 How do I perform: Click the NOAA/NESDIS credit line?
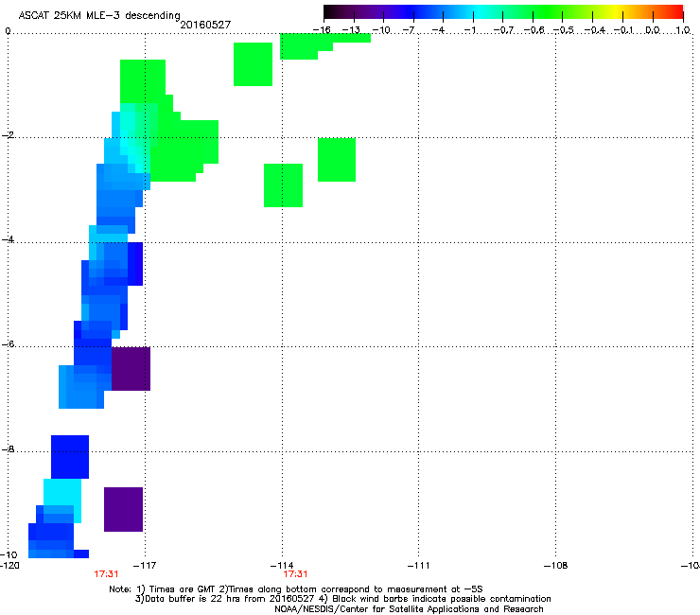[x=409, y=609]
